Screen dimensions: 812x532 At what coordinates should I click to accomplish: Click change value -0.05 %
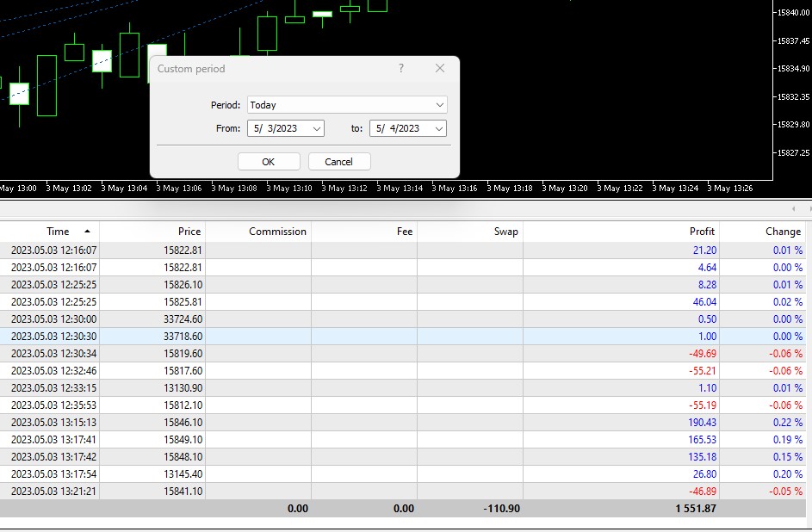click(x=785, y=492)
